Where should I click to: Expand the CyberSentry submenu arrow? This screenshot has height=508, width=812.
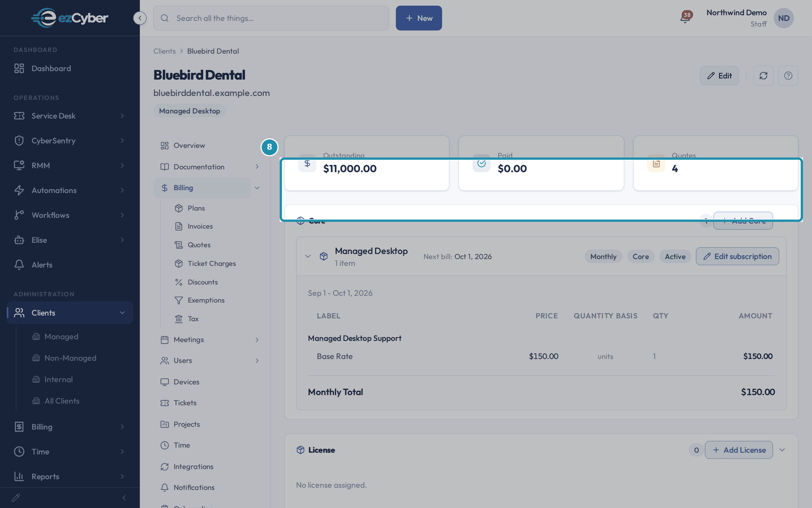[x=122, y=141]
